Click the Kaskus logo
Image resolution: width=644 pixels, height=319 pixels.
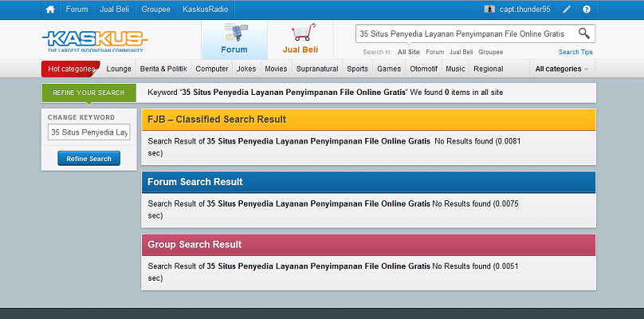point(95,41)
